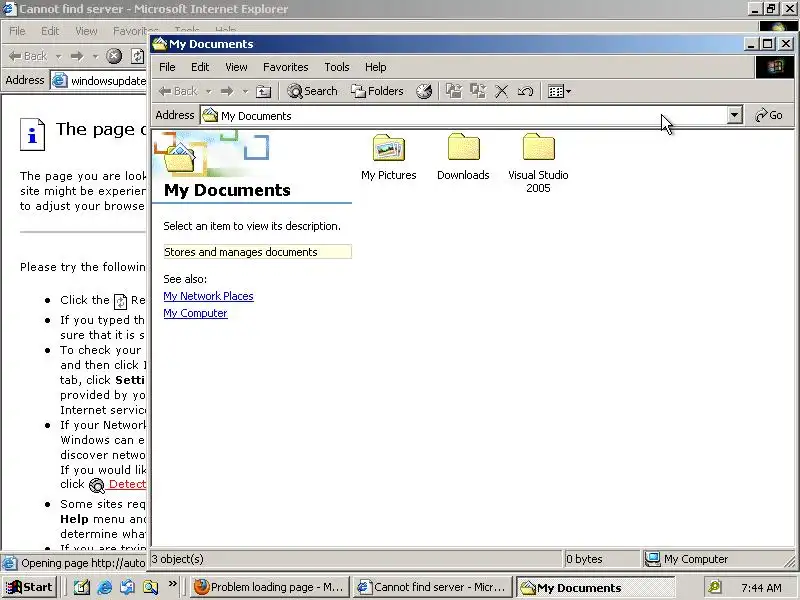Click the My Documents title bar icon

click(x=160, y=44)
